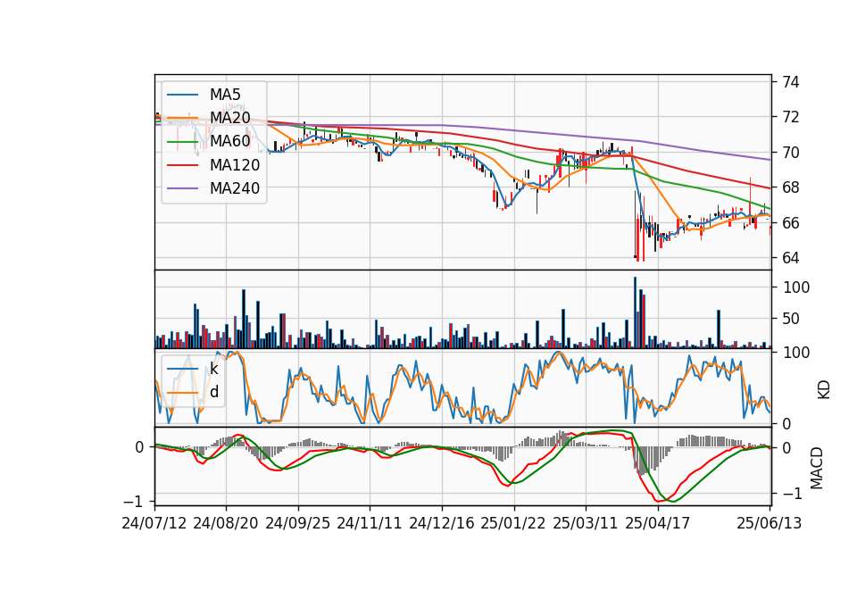Click the 24/12/16 date axis label

pos(442,523)
